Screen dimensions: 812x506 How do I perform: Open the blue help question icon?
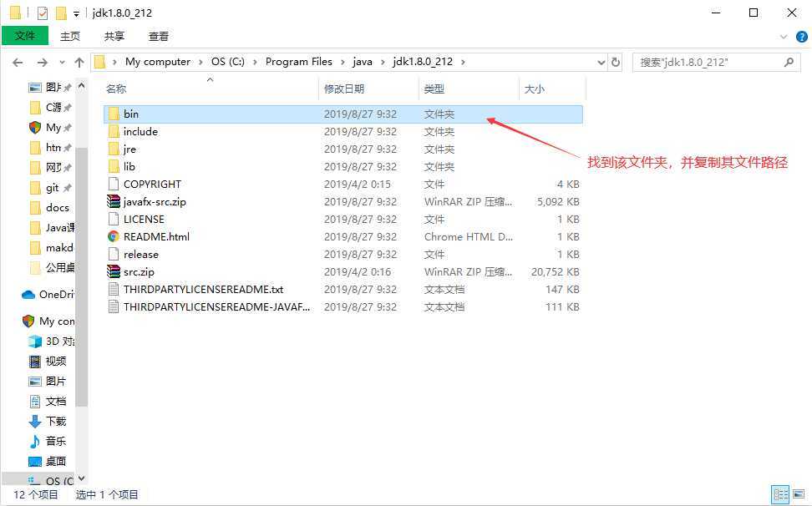point(802,37)
